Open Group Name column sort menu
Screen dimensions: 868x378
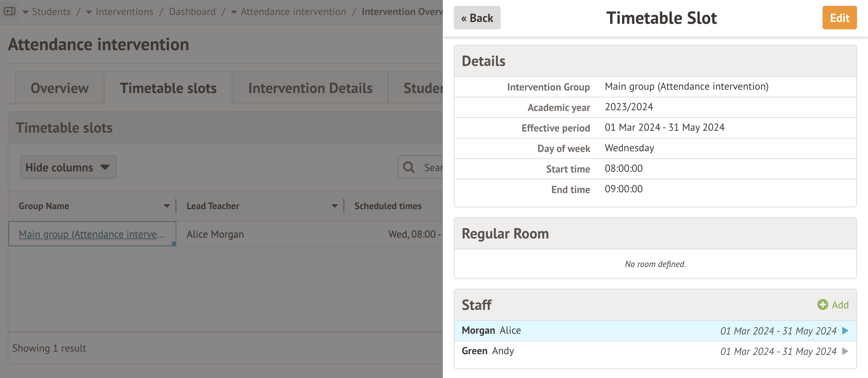(x=167, y=206)
